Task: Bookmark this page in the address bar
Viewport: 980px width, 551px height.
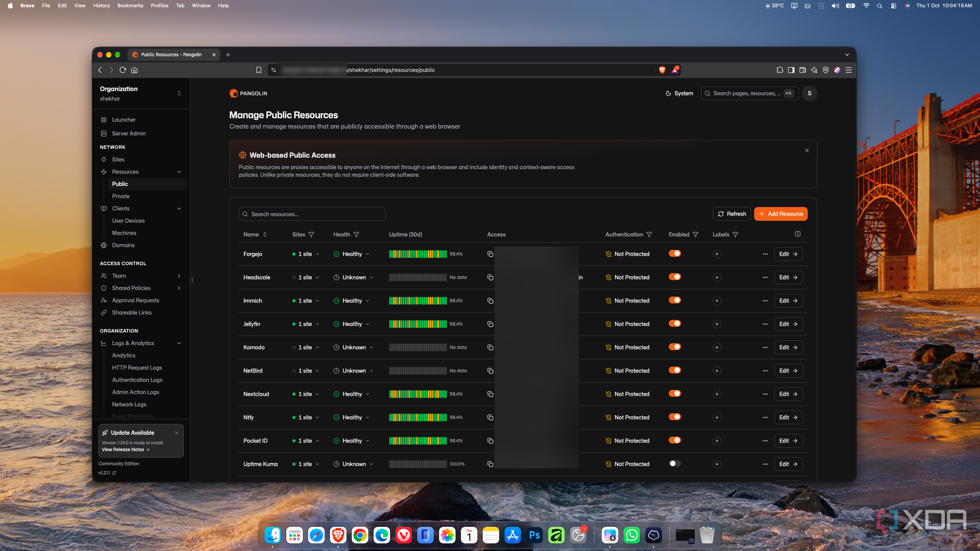Action: point(259,70)
